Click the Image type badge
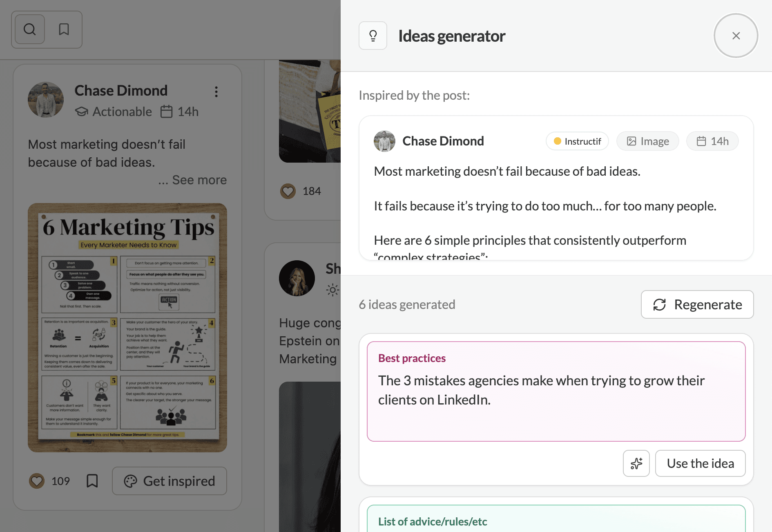 648,141
